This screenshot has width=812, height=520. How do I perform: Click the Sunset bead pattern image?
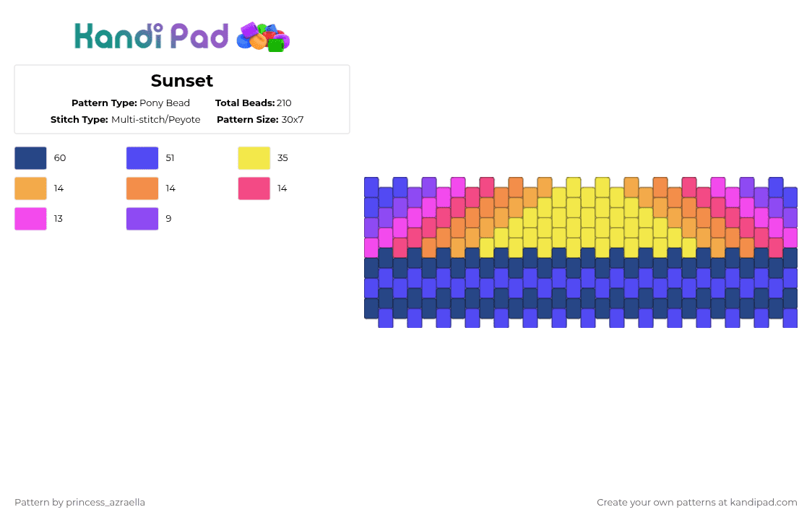581,252
